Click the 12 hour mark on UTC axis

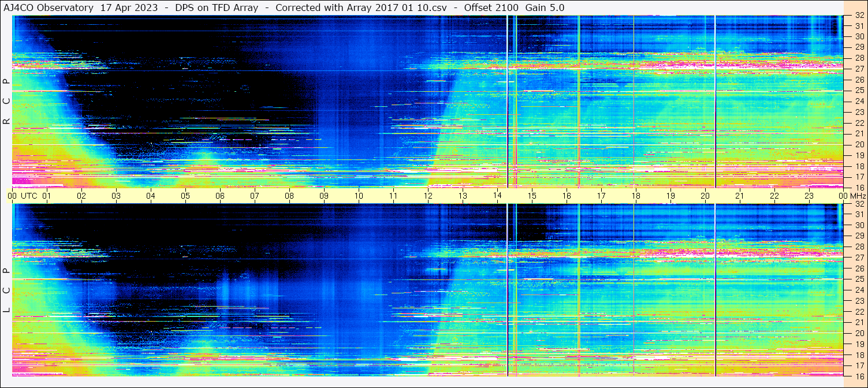(x=428, y=196)
